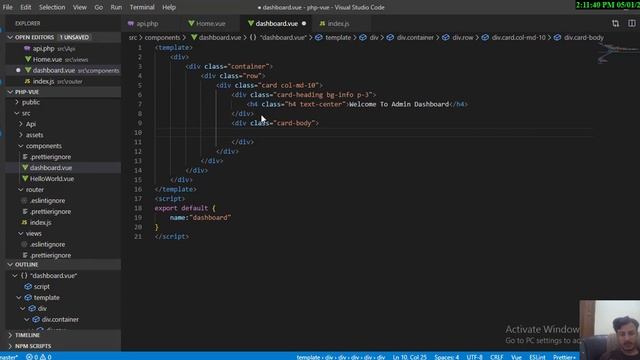The height and width of the screenshot is (360, 640).
Task: Collapse the router folder
Action: tap(35, 190)
